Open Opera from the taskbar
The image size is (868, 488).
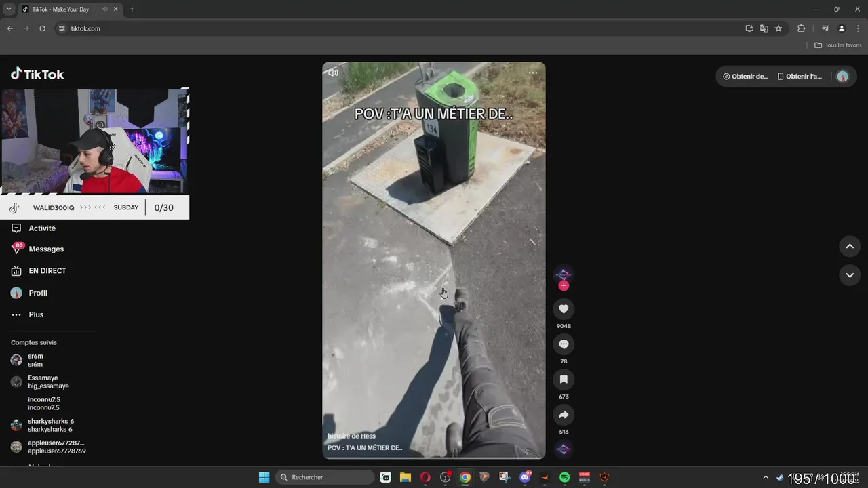pos(425,477)
